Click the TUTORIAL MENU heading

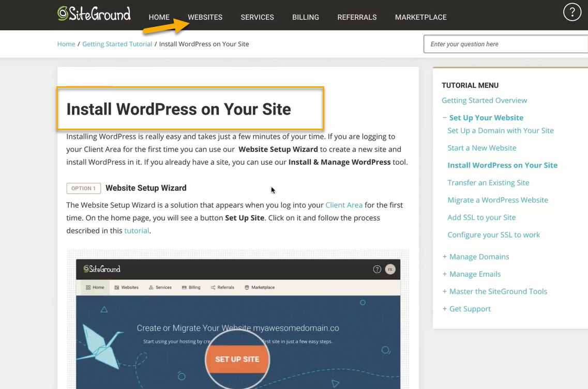(470, 85)
